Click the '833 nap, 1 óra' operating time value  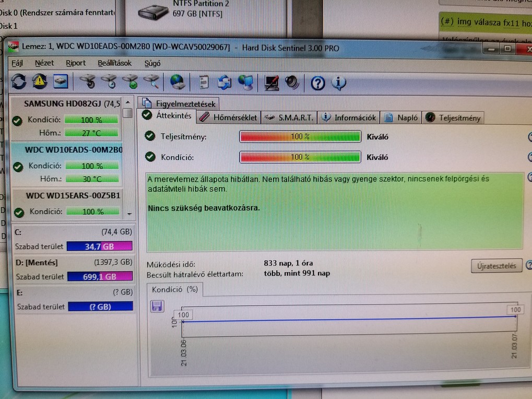[x=288, y=263]
